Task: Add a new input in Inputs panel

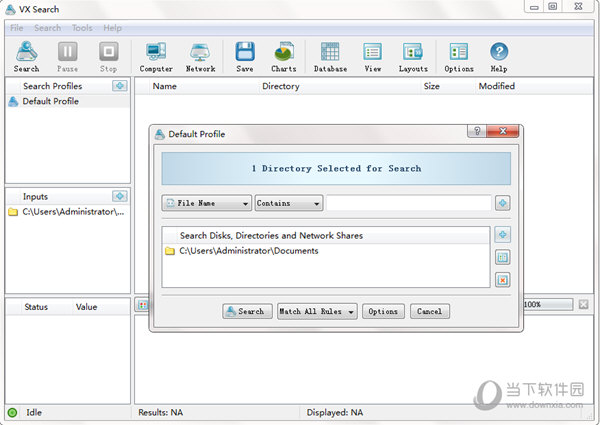Action: point(120,196)
